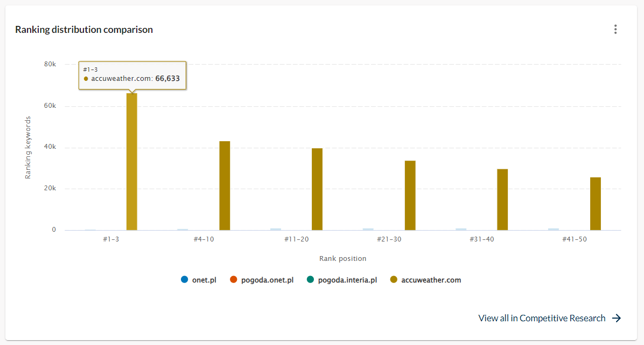Click the 80k y-axis label
644x345 pixels.
click(x=50, y=64)
